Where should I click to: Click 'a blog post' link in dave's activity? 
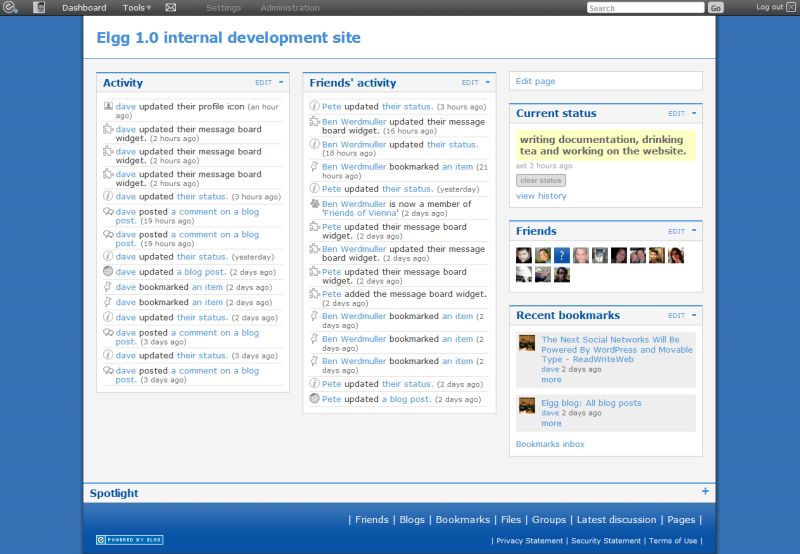tap(201, 272)
